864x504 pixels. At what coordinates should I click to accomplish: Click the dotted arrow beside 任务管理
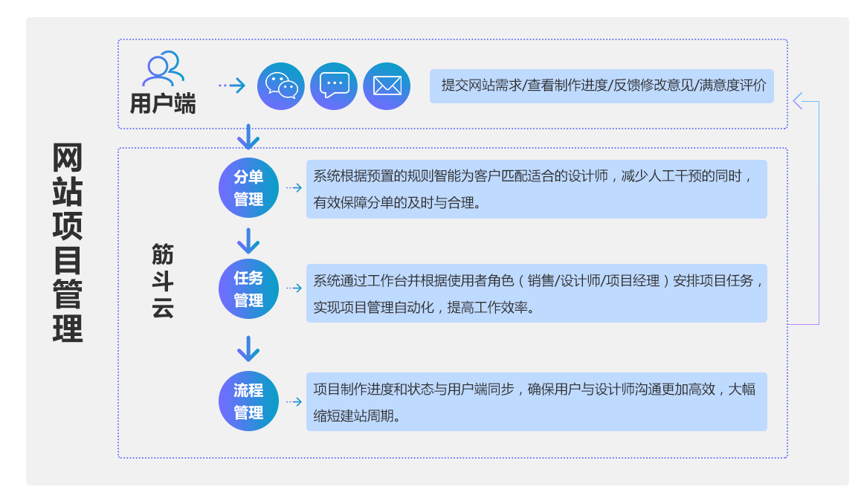[294, 288]
